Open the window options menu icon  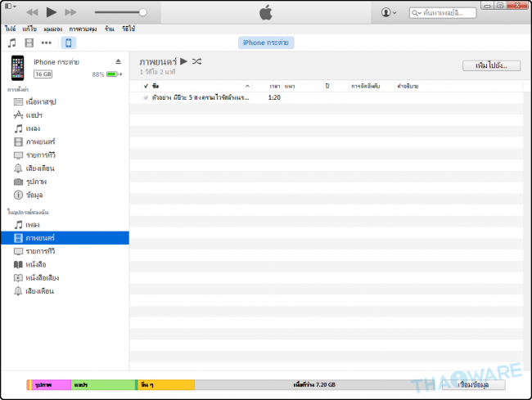(x=10, y=6)
